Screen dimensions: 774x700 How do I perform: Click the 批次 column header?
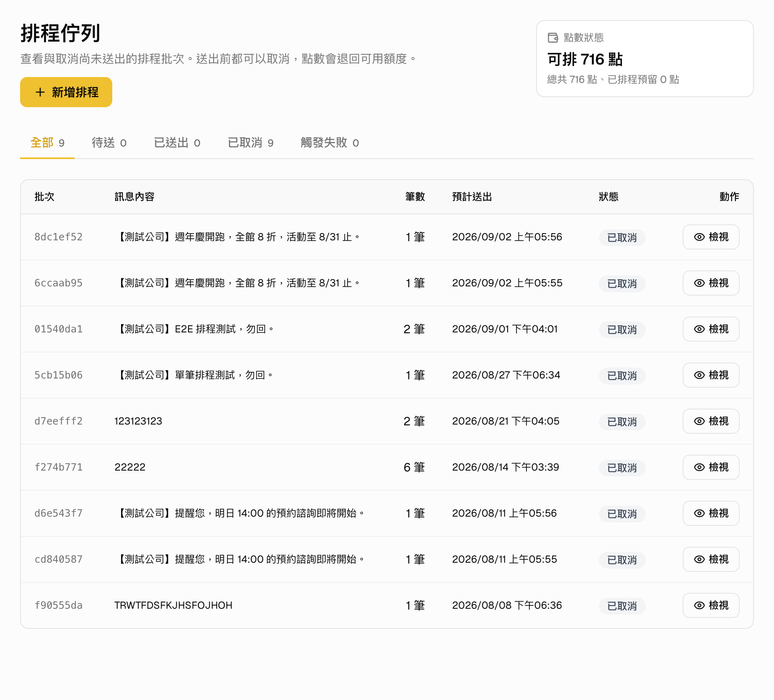click(x=44, y=197)
